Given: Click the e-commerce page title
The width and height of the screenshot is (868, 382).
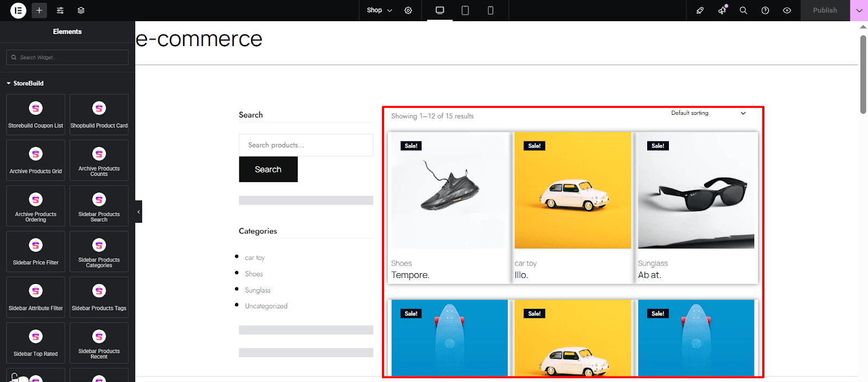Looking at the screenshot, I should tap(199, 39).
